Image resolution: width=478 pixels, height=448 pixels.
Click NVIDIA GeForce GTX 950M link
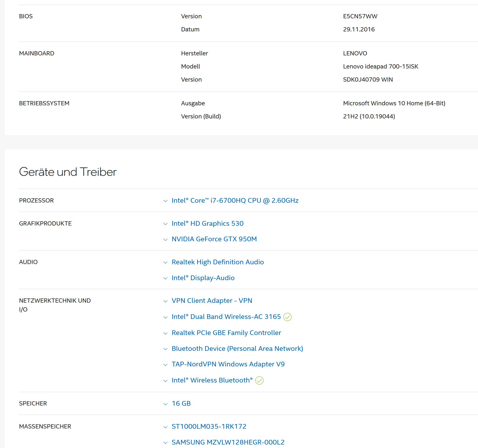click(x=214, y=239)
